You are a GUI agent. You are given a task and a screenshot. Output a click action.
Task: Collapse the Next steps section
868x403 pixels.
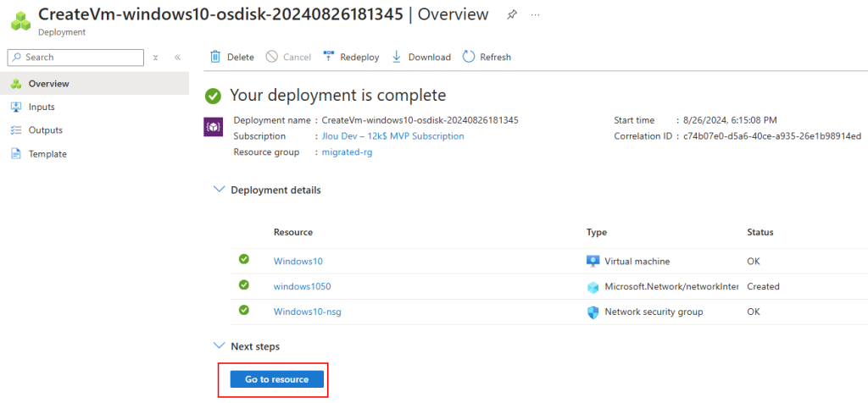(218, 346)
